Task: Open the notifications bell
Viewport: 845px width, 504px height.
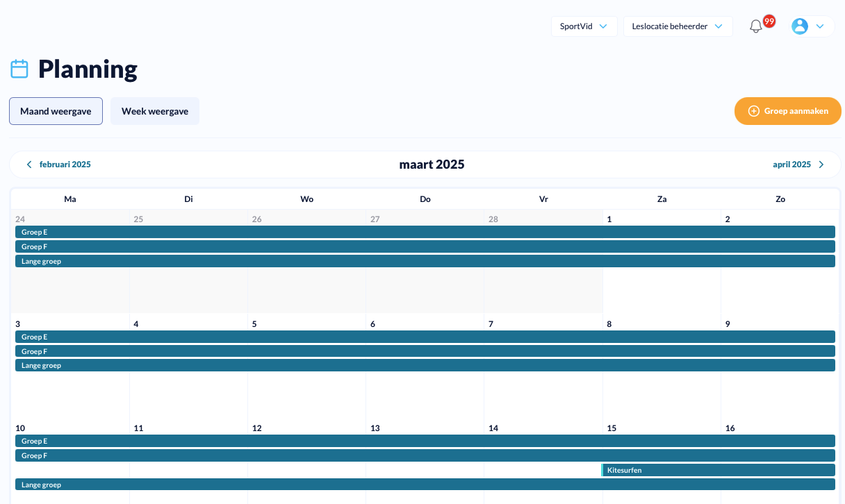Action: [756, 26]
